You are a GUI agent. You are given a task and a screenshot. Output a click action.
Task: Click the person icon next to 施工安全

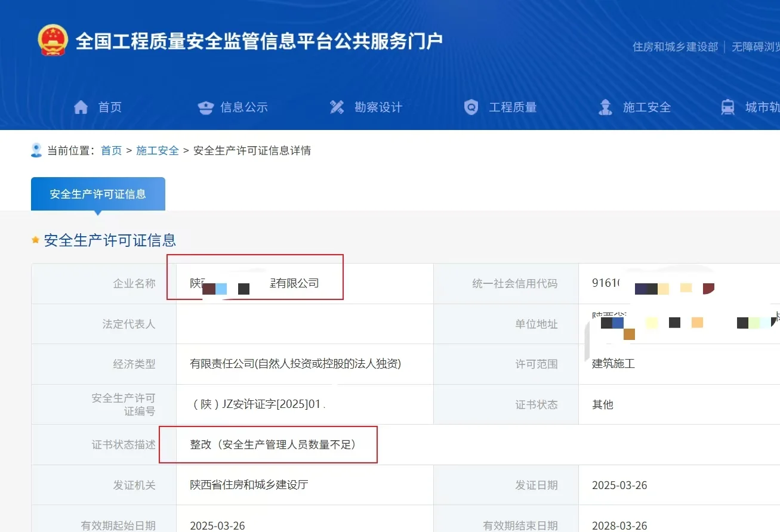tap(605, 107)
